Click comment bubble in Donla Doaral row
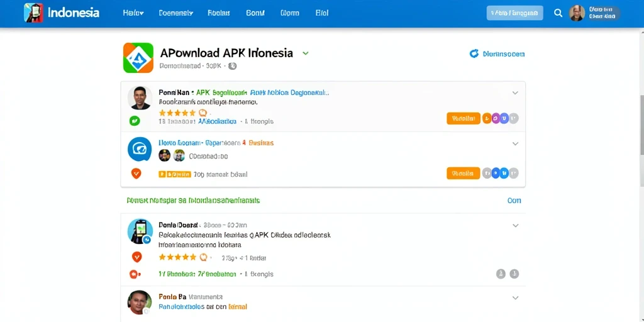Screen dimensions: 644x322 203,257
